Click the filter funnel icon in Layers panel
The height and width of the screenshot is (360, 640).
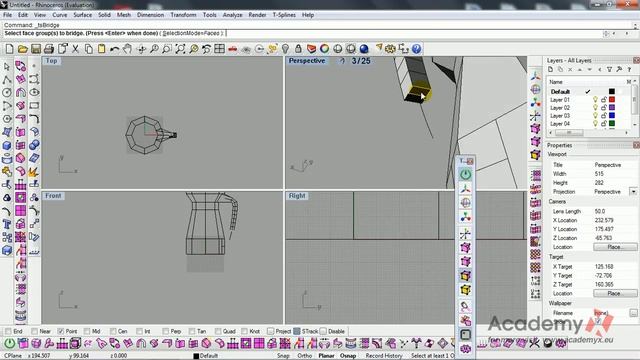coord(609,70)
